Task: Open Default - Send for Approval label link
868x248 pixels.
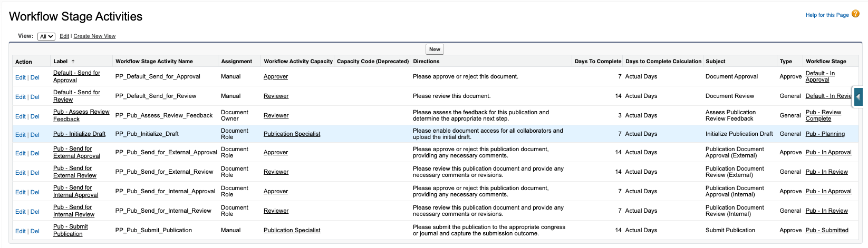Action: coord(76,76)
